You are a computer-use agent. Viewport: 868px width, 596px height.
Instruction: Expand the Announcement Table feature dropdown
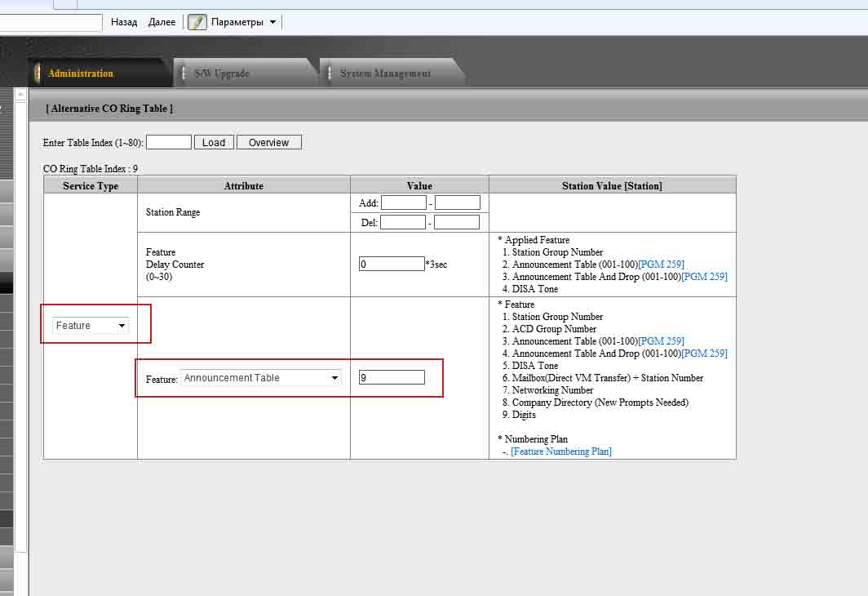[x=261, y=378]
